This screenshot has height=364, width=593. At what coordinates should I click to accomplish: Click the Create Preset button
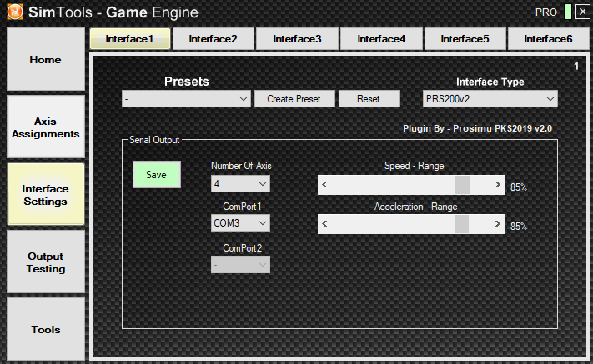coord(294,99)
